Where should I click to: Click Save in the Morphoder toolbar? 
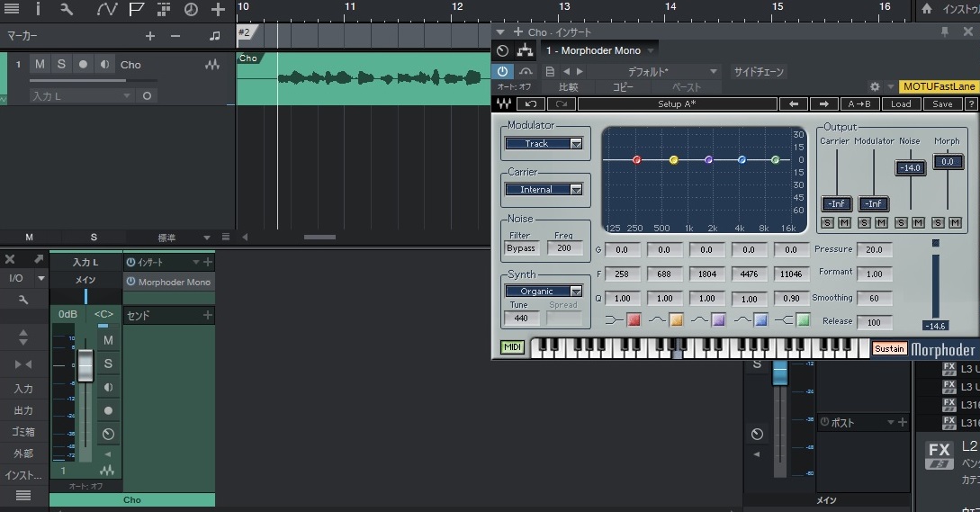click(942, 103)
